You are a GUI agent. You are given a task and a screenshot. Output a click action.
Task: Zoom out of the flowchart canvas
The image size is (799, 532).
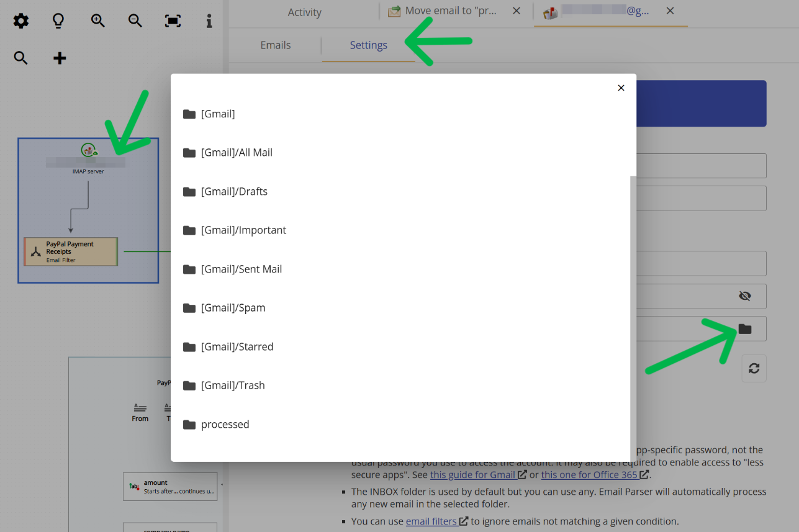pyautogui.click(x=135, y=20)
